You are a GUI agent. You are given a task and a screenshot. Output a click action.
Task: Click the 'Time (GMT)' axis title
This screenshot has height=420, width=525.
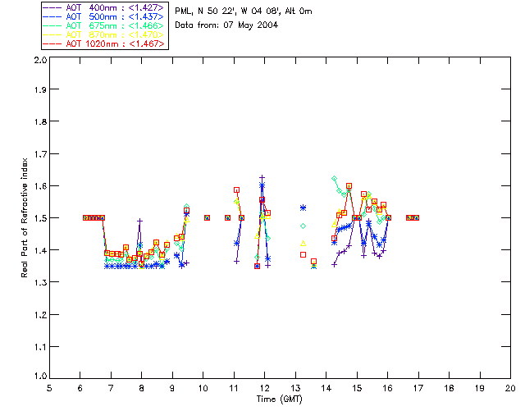pyautogui.click(x=279, y=399)
